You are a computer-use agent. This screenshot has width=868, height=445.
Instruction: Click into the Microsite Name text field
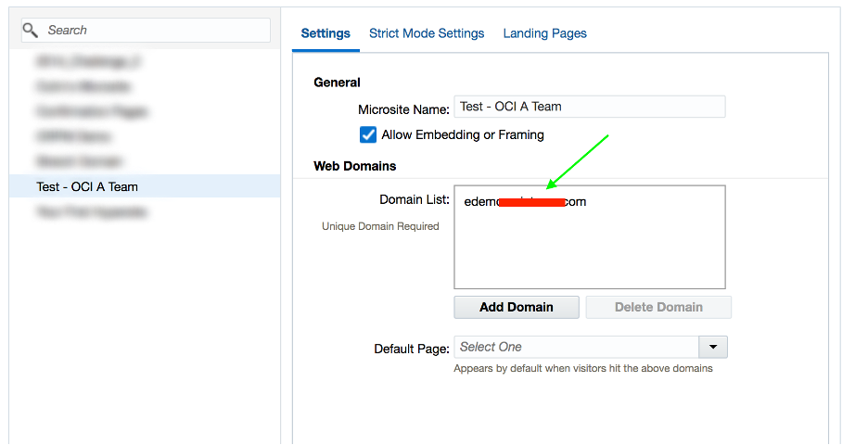(589, 107)
